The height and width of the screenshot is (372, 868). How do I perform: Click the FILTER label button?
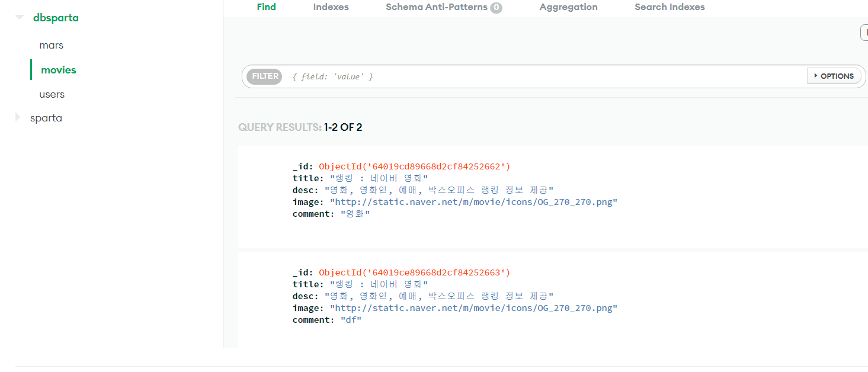tap(264, 76)
